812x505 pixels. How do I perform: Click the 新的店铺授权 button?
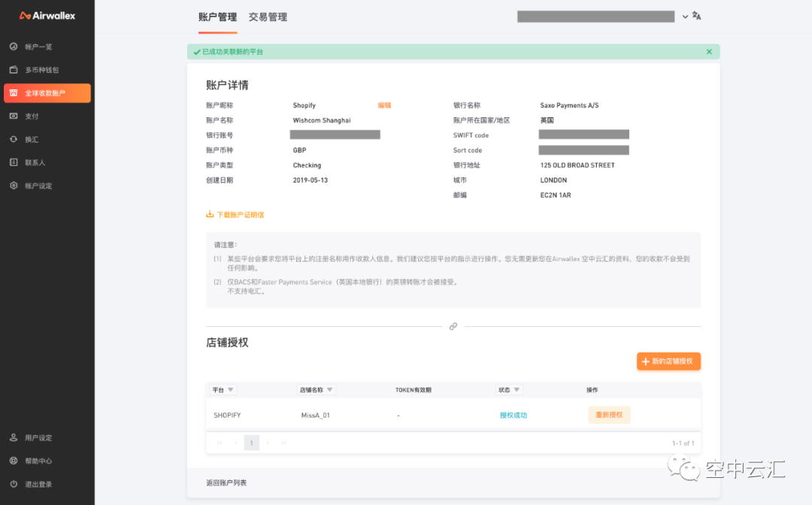point(668,361)
